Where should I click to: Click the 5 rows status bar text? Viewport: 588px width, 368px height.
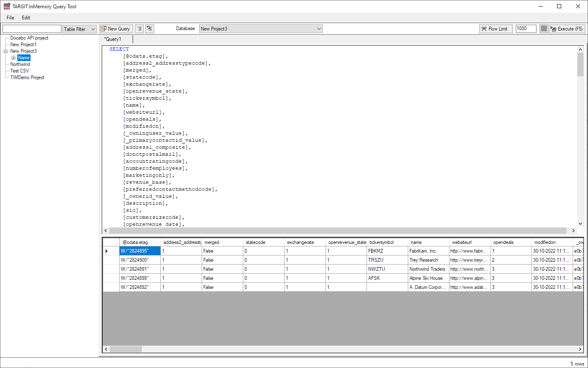point(577,364)
